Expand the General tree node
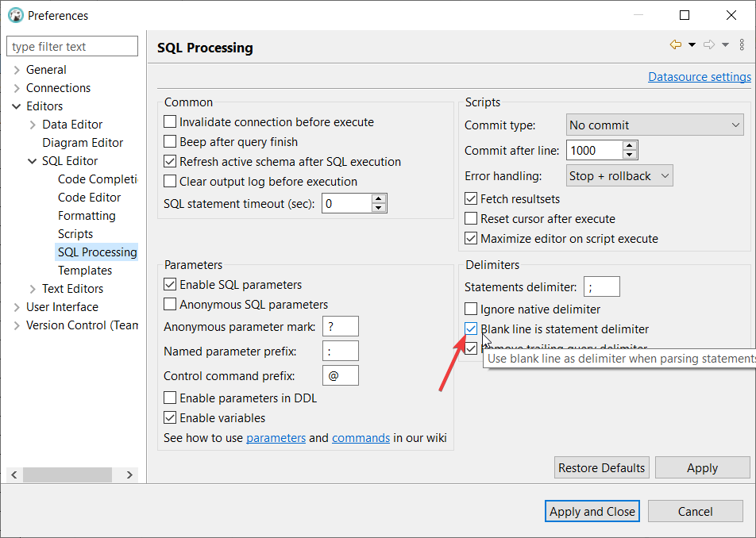Viewport: 756px width, 538px height. [x=17, y=69]
